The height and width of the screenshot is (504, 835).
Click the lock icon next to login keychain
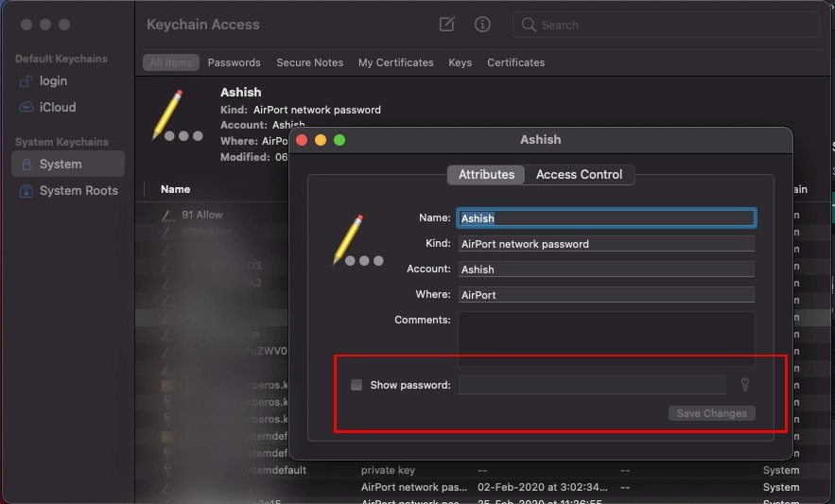[x=26, y=81]
